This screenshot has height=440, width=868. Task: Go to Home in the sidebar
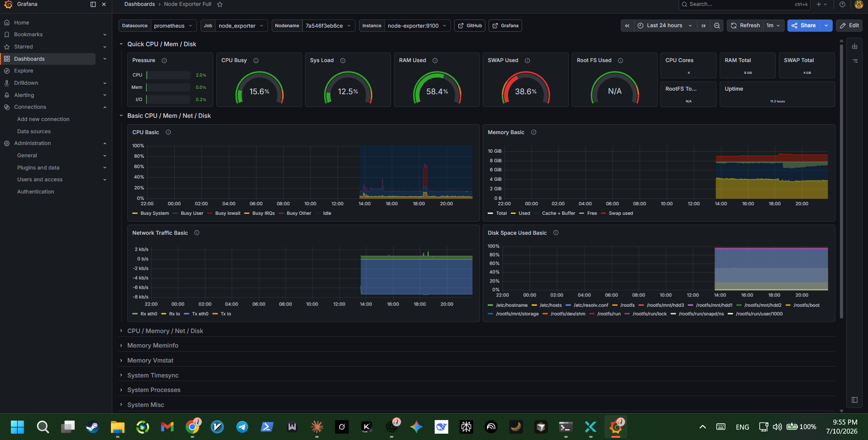coord(21,23)
